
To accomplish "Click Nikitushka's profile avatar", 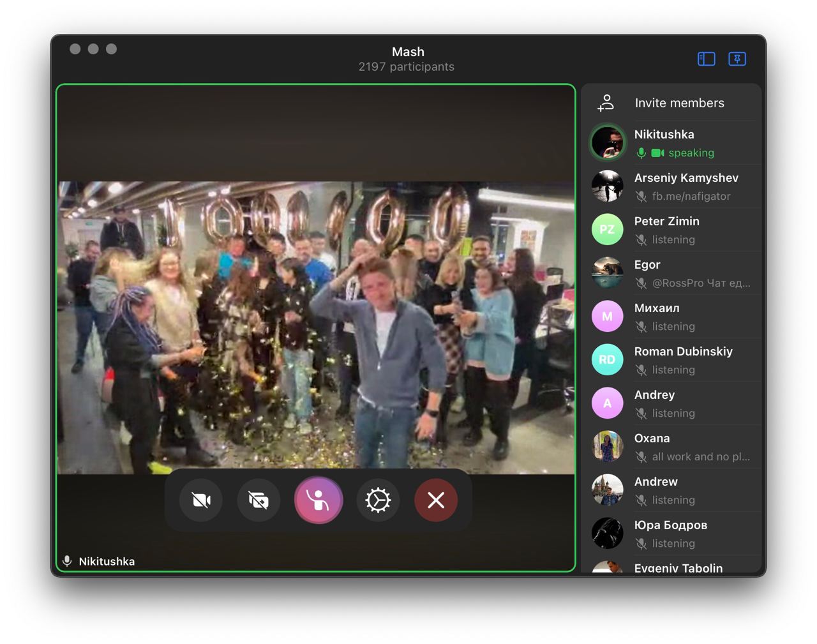I will [x=607, y=142].
